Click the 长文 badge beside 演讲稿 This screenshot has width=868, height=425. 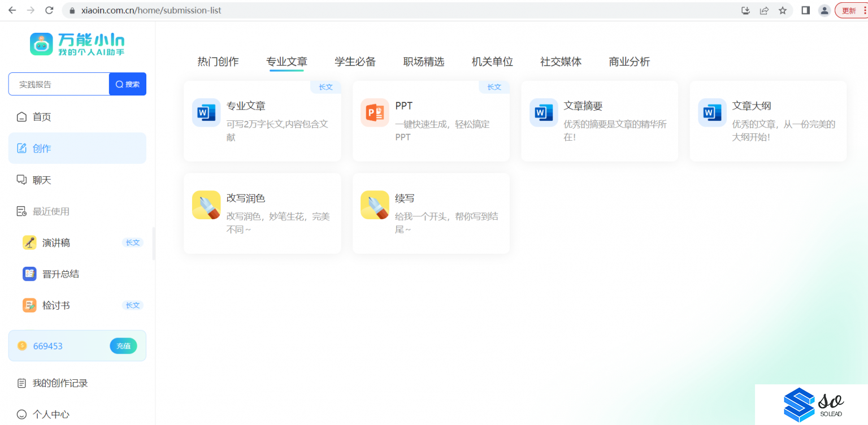[133, 242]
